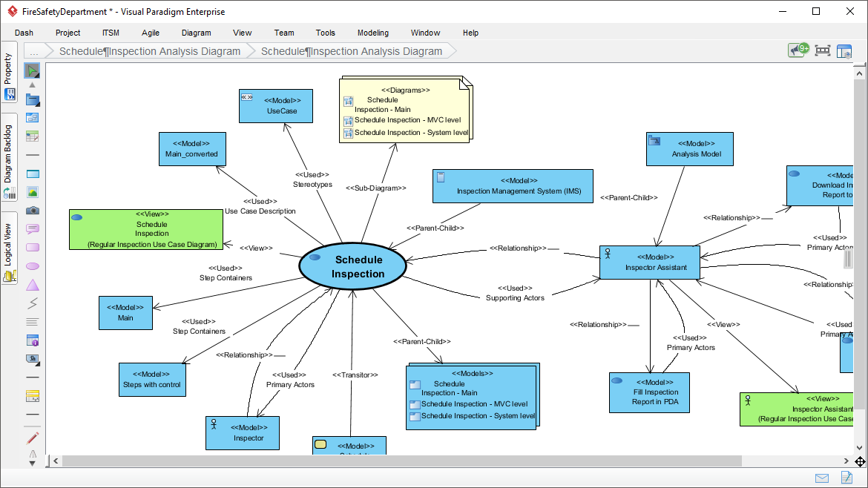
Task: Open the layers panel layout icon
Action: 844,51
